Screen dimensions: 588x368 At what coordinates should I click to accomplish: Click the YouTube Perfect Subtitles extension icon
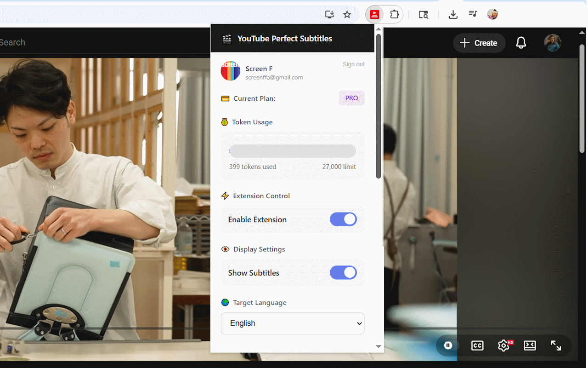(374, 15)
